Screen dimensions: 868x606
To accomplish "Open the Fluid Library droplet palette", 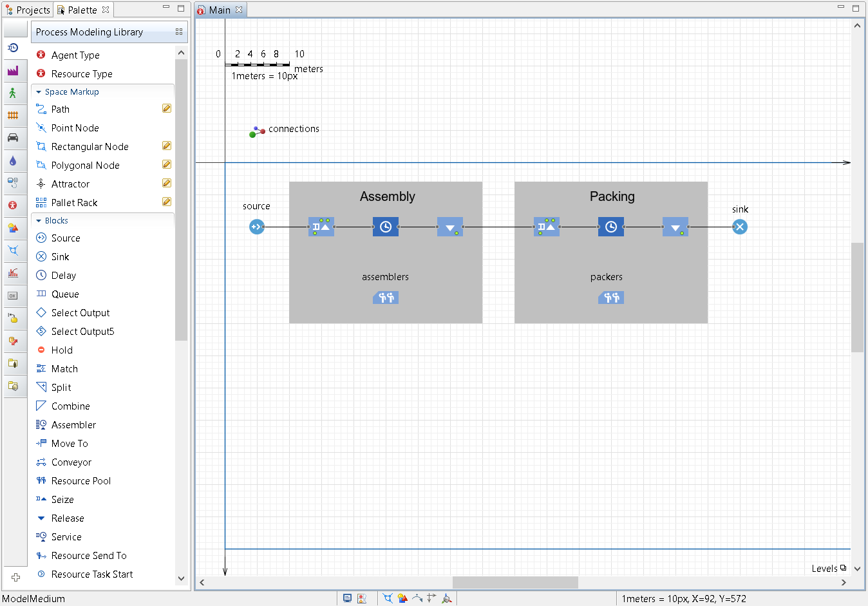I will click(13, 160).
